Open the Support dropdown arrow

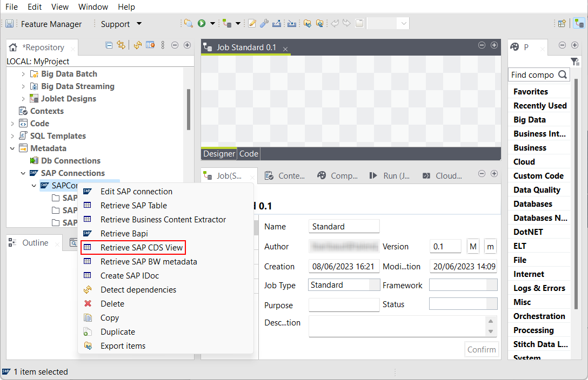[139, 24]
